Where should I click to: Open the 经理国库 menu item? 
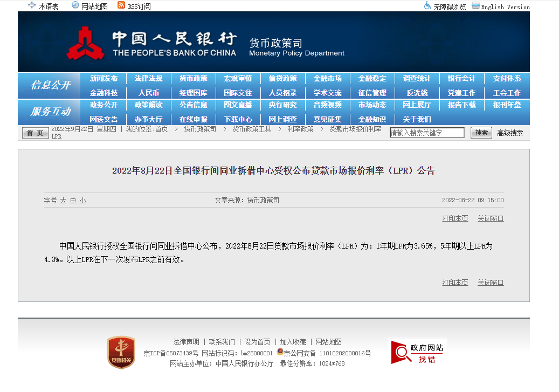click(193, 93)
